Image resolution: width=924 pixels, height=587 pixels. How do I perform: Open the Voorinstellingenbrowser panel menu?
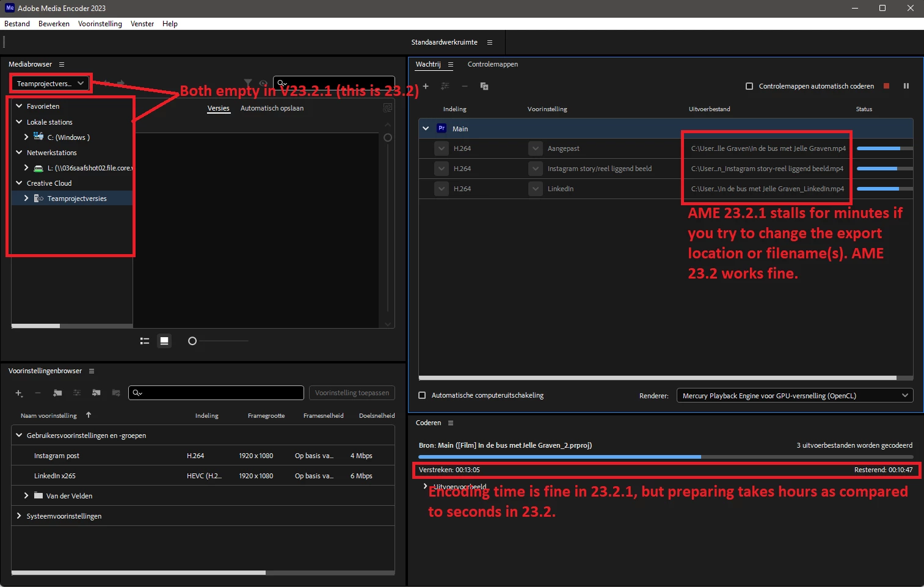point(92,371)
